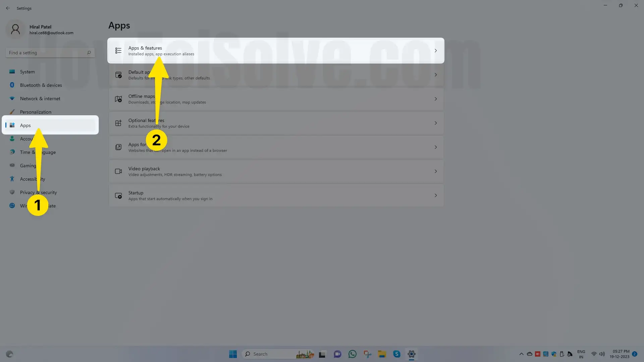Expand the Startup row chevron
644x362 pixels.
click(x=436, y=195)
